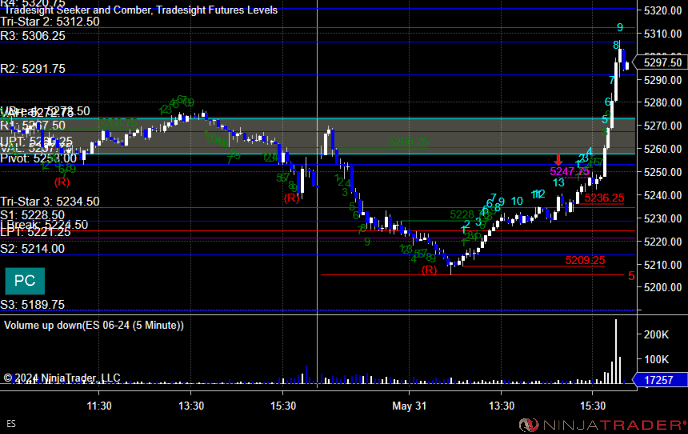Click the ES instrument label at bottom left
The height and width of the screenshot is (434, 688).
click(x=11, y=424)
